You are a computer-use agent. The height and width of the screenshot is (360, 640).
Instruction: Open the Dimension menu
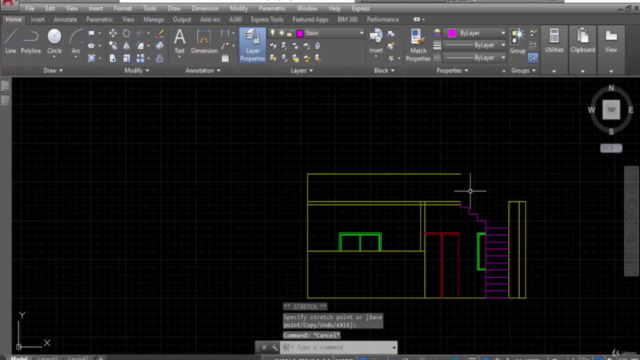[x=205, y=8]
